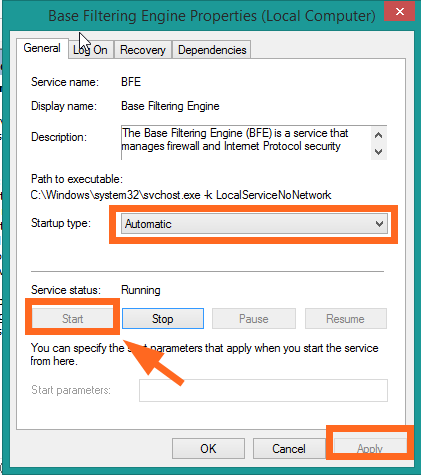Click the description box scroll down arrow
The width and height of the screenshot is (421, 475).
click(378, 152)
